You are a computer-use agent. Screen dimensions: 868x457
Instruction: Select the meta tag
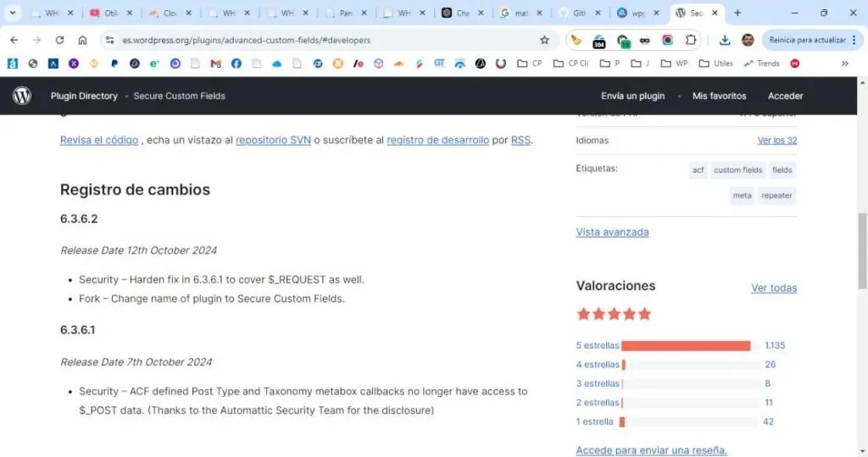(742, 196)
